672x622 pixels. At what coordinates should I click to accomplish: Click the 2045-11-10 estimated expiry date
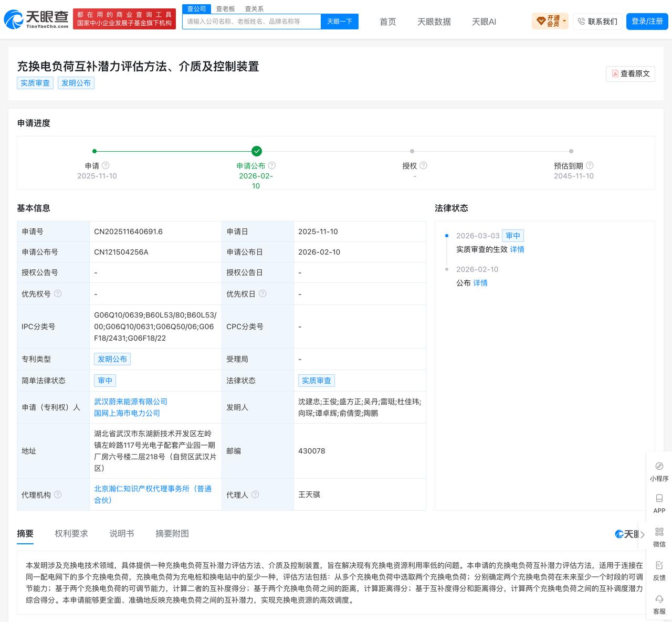tap(573, 176)
